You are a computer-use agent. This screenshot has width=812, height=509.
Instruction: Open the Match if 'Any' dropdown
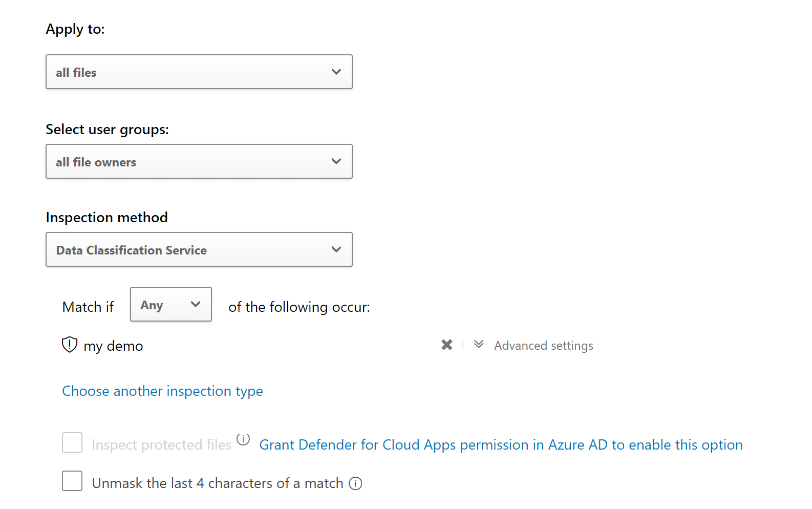(x=170, y=304)
